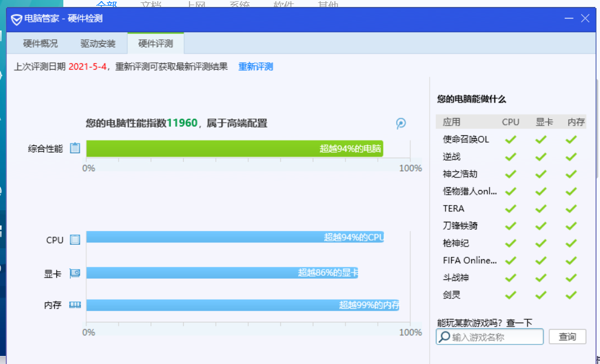Click 显卡 checkmark for 剑灵
Image resolution: width=600 pixels, height=364 pixels.
541,295
